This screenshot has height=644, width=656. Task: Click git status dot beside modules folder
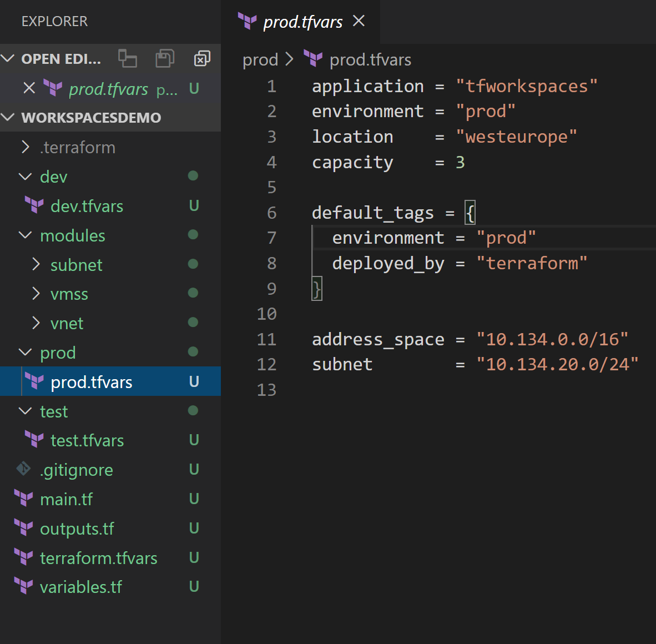tap(193, 234)
